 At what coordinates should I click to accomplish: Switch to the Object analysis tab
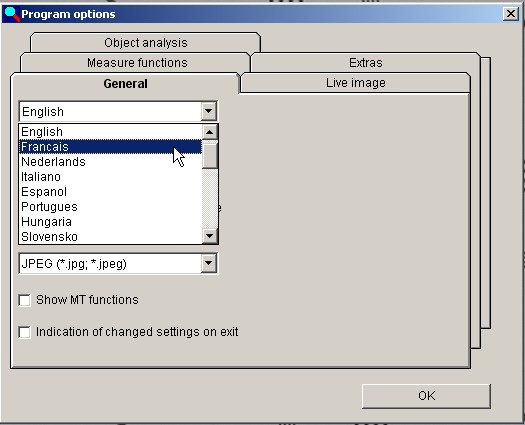(x=145, y=43)
